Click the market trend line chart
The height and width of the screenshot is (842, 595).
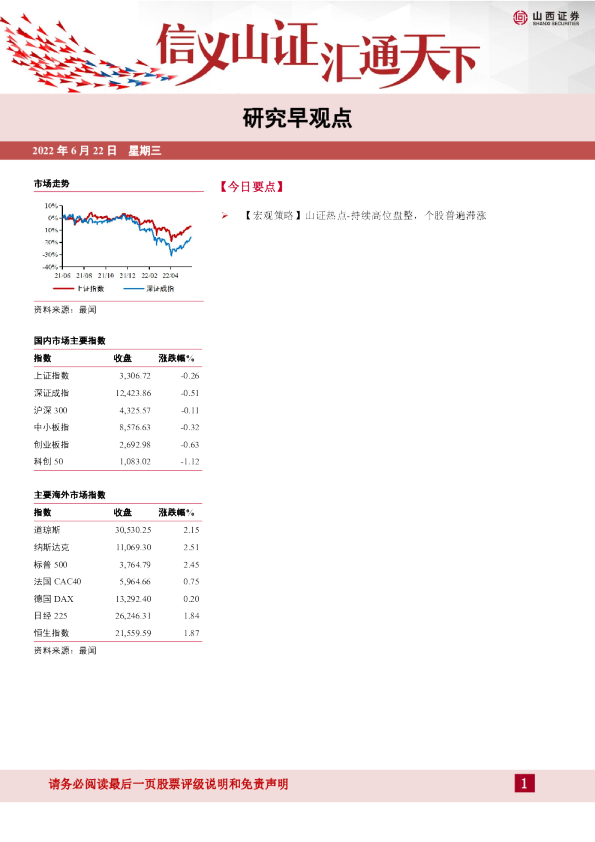(119, 239)
